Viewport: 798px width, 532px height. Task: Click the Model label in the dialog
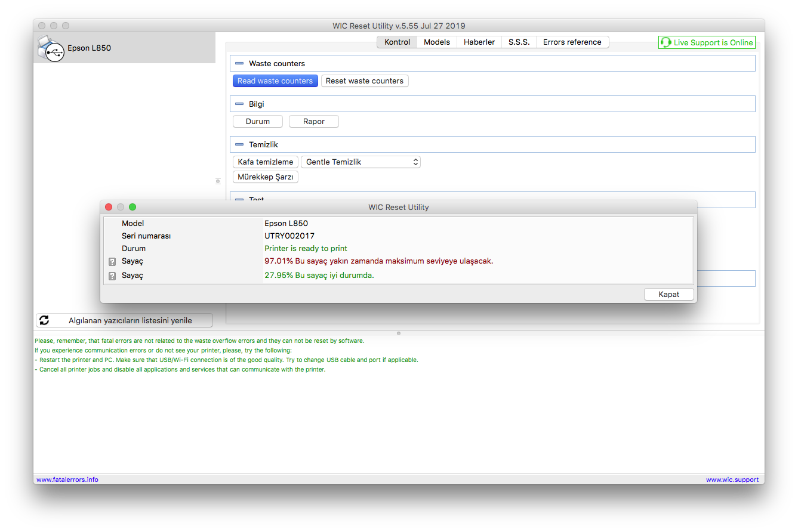point(133,223)
